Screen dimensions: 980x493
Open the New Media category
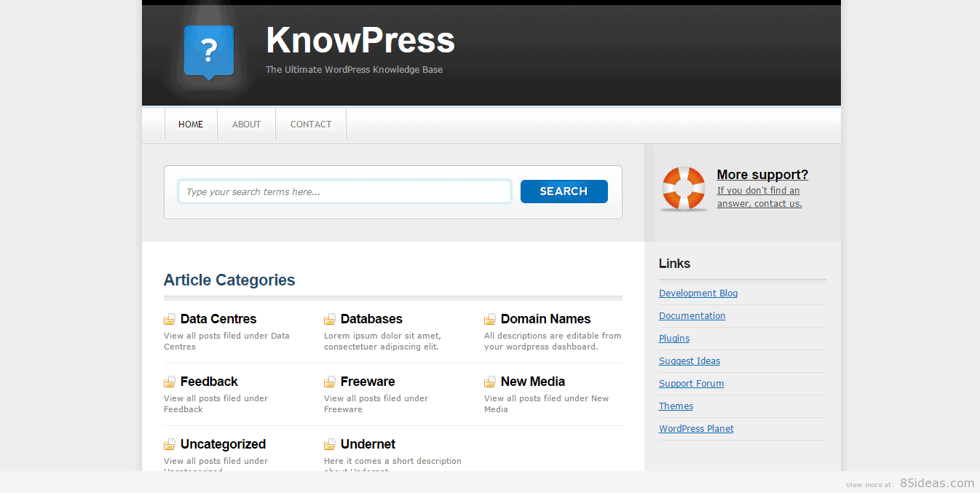coord(533,382)
